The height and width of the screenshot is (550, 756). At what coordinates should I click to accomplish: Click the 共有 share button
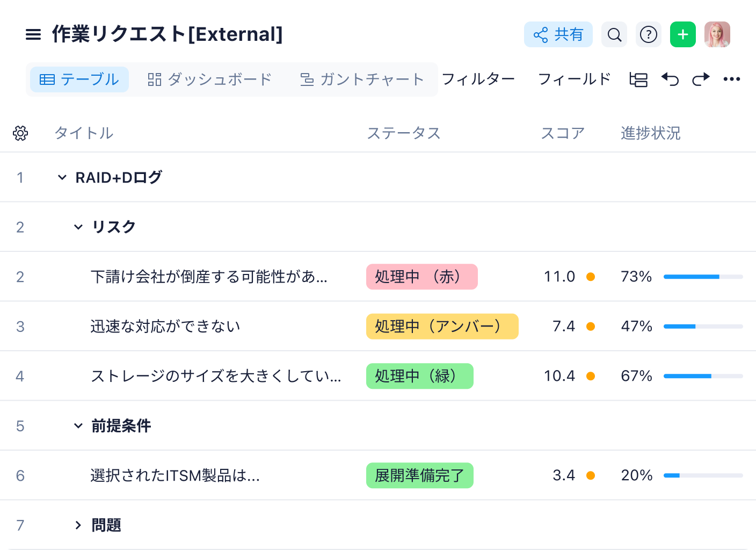click(558, 35)
